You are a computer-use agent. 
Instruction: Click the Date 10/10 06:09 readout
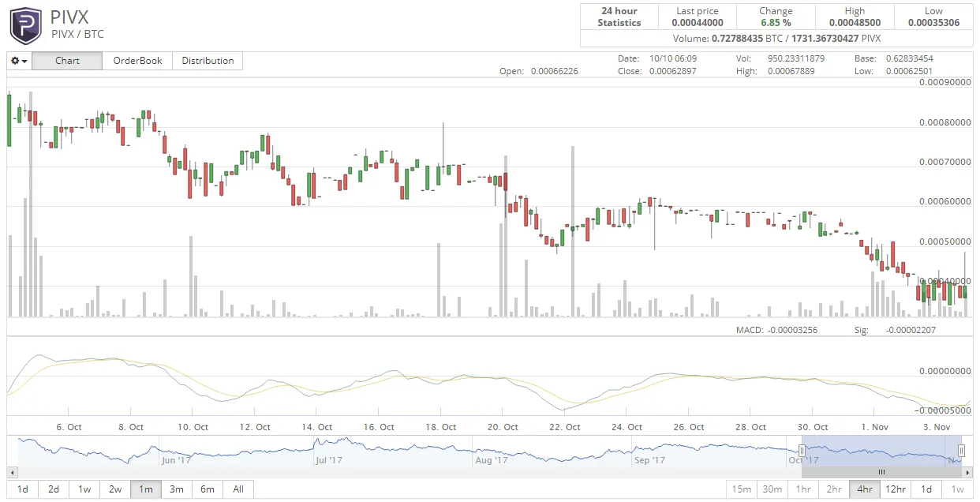pyautogui.click(x=657, y=58)
